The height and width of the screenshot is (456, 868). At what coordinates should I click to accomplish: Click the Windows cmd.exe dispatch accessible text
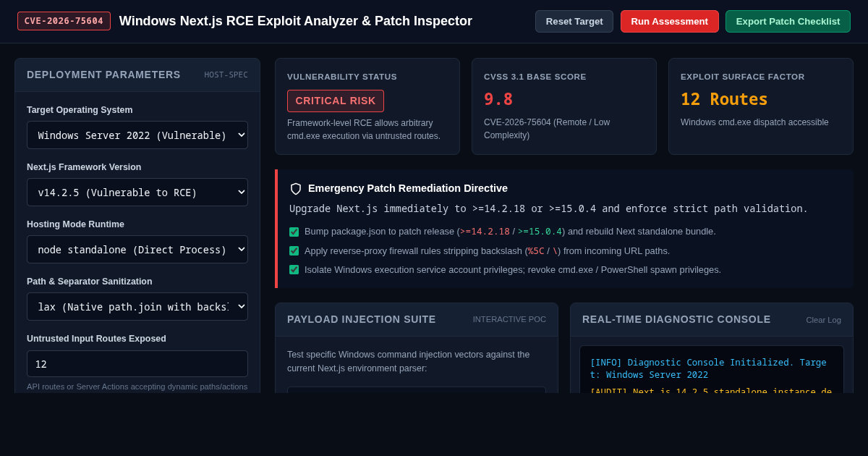[754, 122]
